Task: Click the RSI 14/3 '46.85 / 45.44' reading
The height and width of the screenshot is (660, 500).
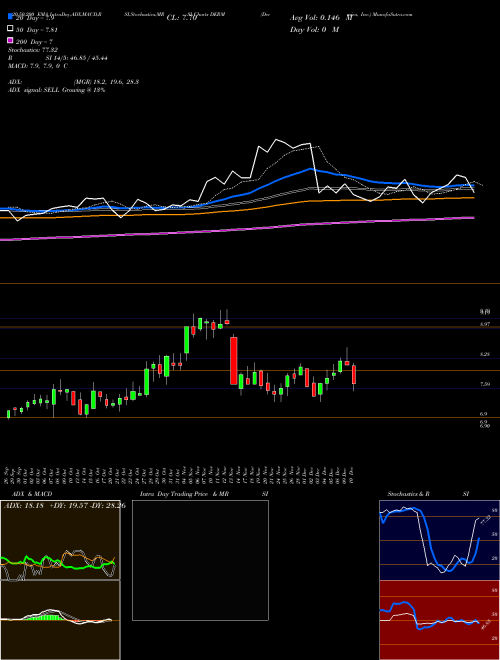Action: coord(88,58)
